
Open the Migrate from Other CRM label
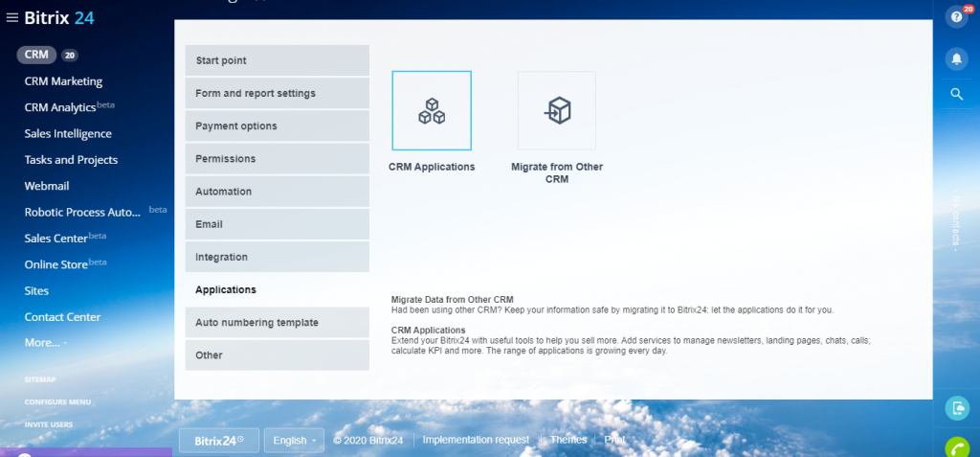click(x=557, y=173)
